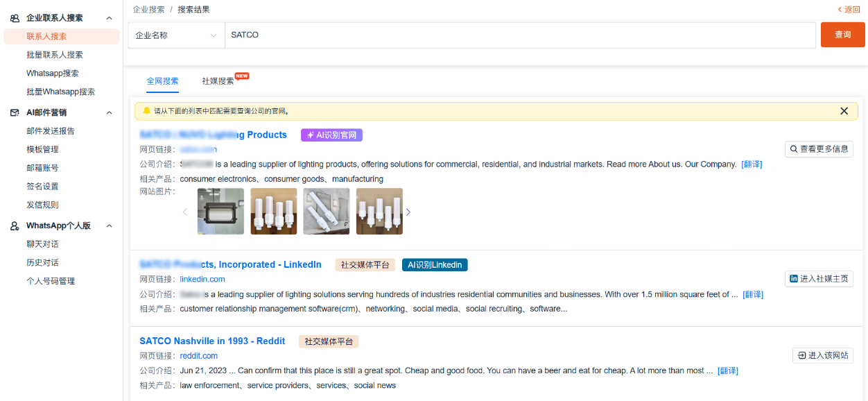Viewport: 868px width, 401px height.
Task: Click the orange 查询 search button
Action: pos(842,35)
